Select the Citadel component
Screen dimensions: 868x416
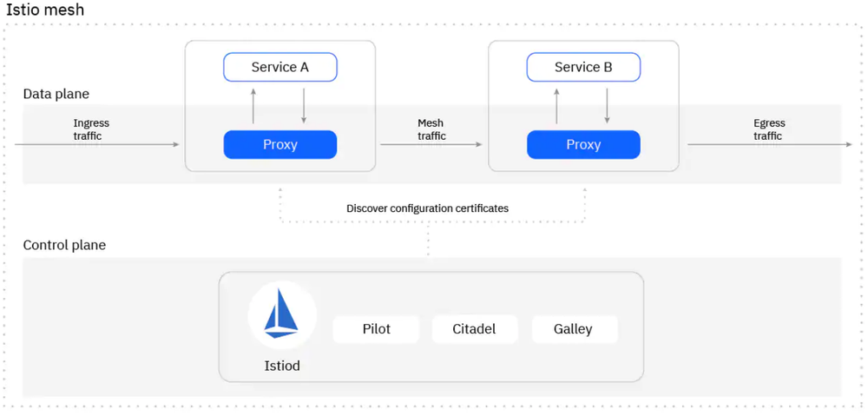pos(475,329)
